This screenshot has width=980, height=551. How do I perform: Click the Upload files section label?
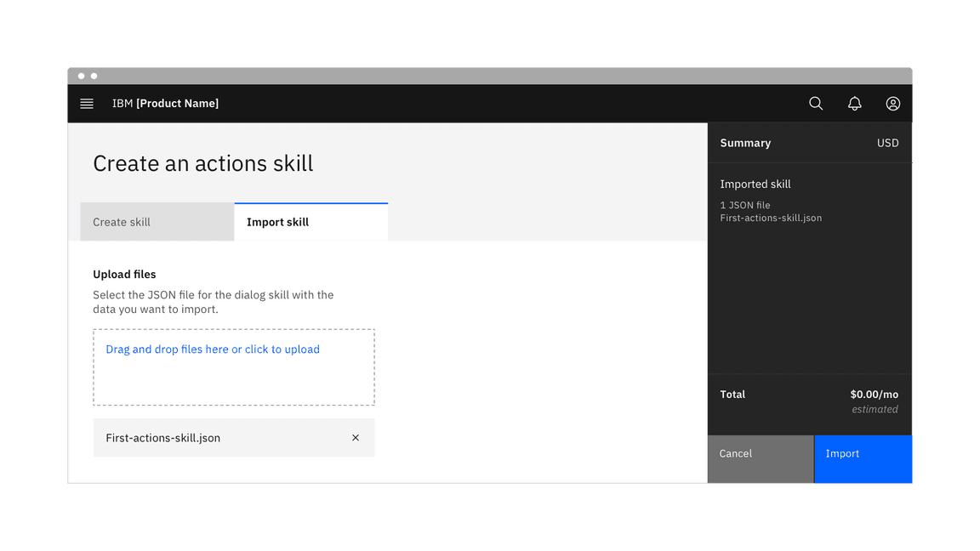coord(124,275)
